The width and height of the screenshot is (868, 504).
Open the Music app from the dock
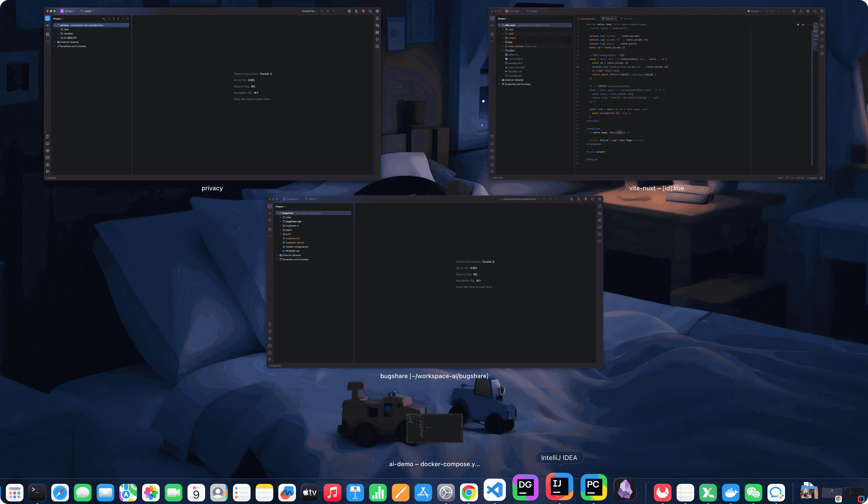click(x=332, y=493)
